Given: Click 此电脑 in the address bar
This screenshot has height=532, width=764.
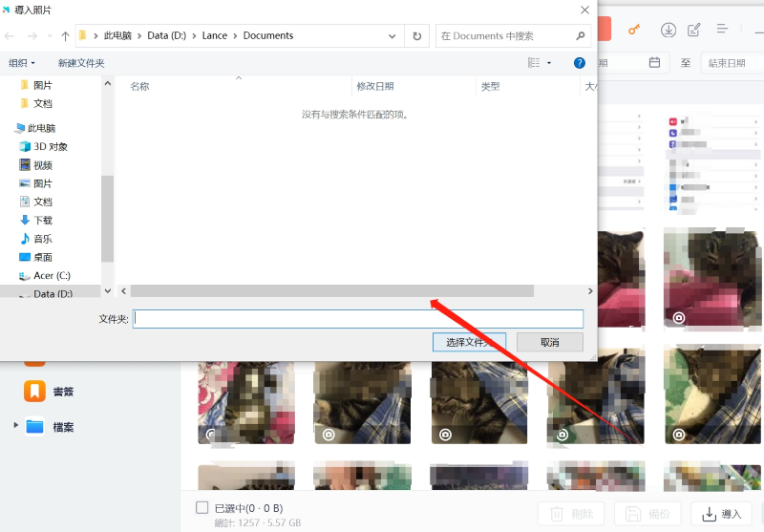Looking at the screenshot, I should (117, 35).
